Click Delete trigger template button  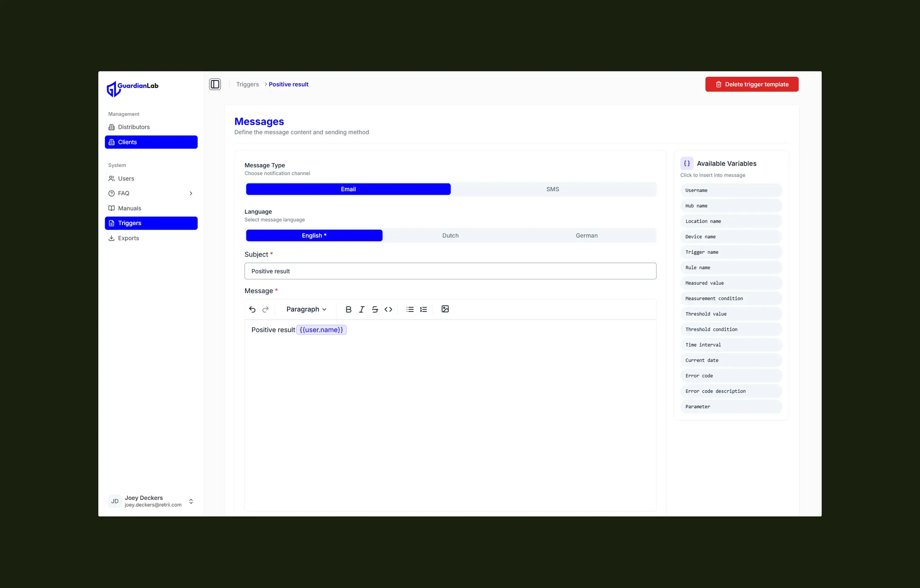[752, 84]
